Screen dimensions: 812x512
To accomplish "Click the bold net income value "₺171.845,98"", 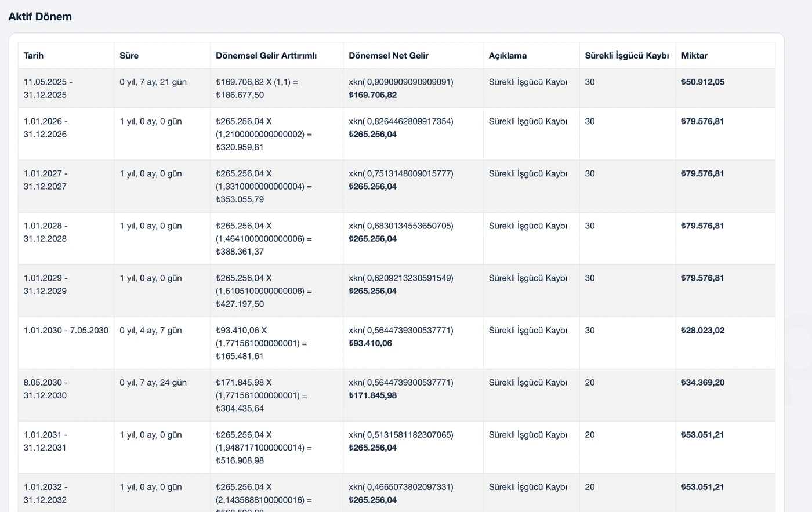I will click(373, 395).
